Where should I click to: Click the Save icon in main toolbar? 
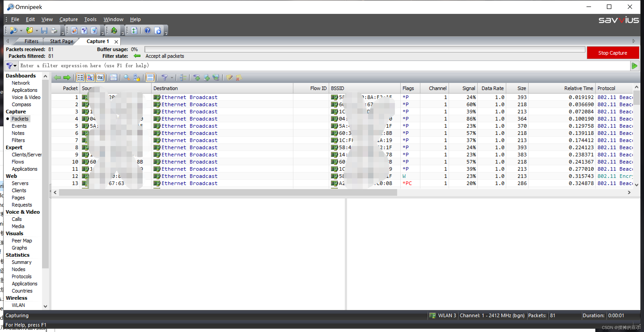pyautogui.click(x=44, y=30)
